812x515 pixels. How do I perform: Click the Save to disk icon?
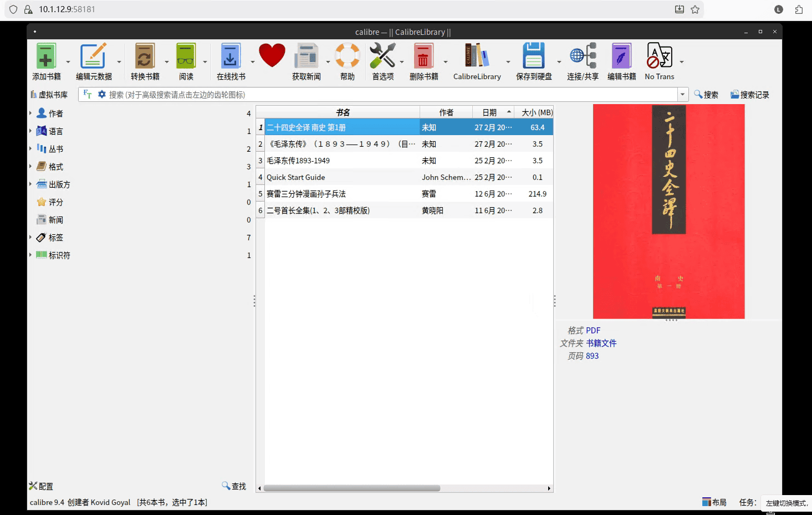pyautogui.click(x=533, y=57)
